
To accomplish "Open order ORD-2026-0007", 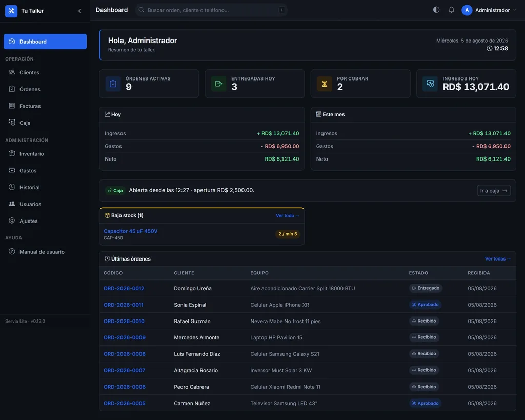I will coord(124,370).
